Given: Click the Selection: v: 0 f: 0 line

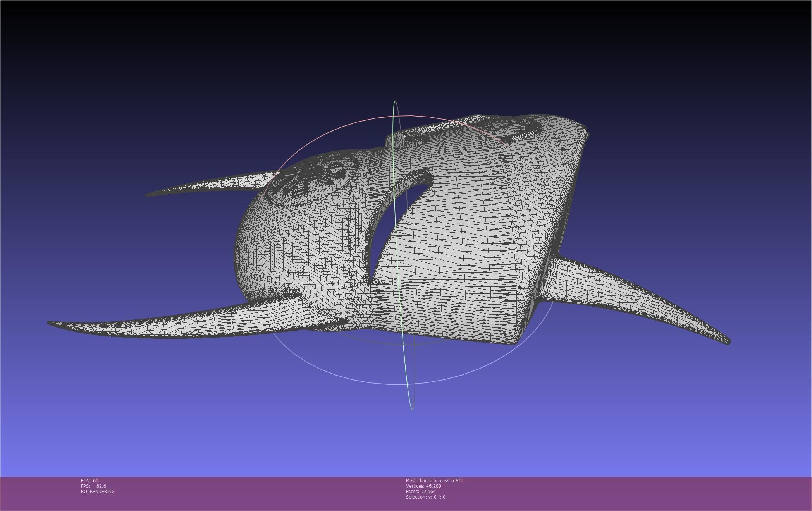Looking at the screenshot, I should pos(425,497).
